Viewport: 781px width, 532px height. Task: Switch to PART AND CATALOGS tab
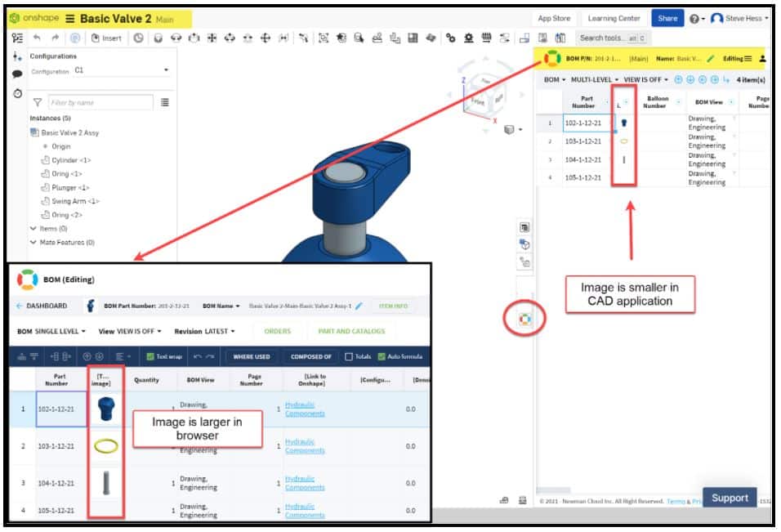pyautogui.click(x=351, y=331)
